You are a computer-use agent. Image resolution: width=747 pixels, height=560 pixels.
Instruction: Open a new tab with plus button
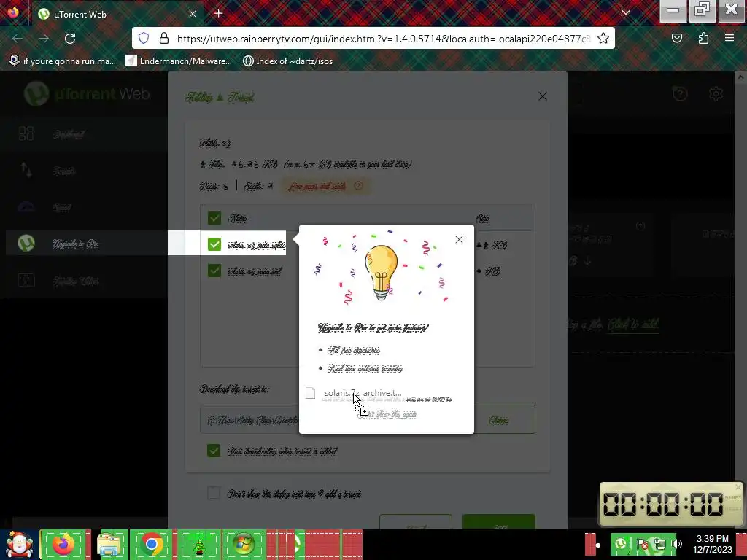point(219,13)
